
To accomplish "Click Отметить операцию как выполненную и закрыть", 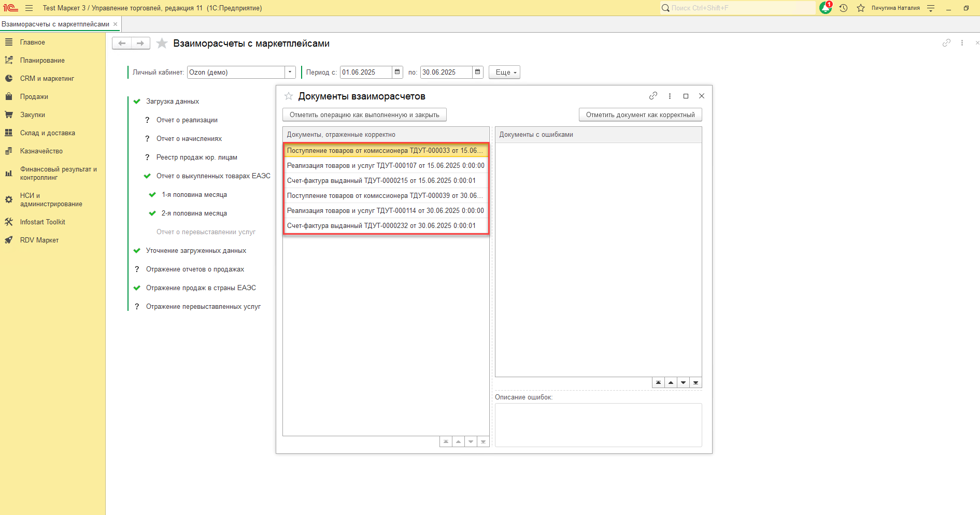I will 364,115.
